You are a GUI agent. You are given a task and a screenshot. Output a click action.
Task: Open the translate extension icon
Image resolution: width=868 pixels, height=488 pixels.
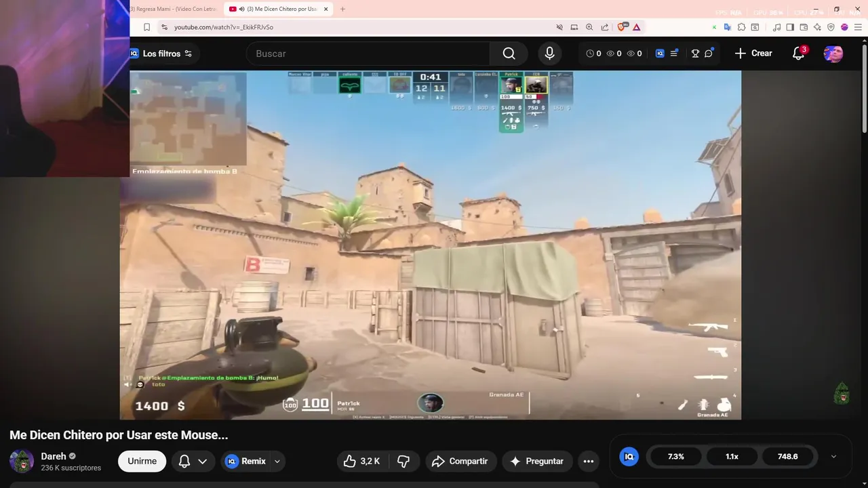point(728,27)
